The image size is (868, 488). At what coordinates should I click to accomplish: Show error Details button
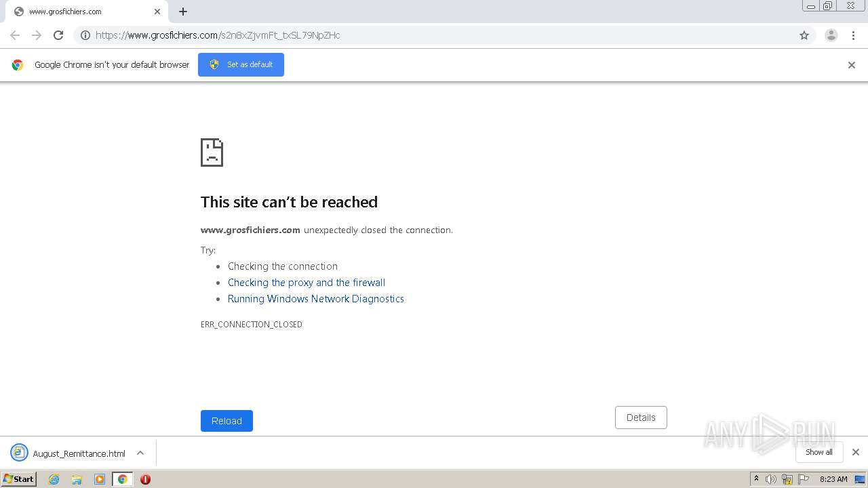641,418
